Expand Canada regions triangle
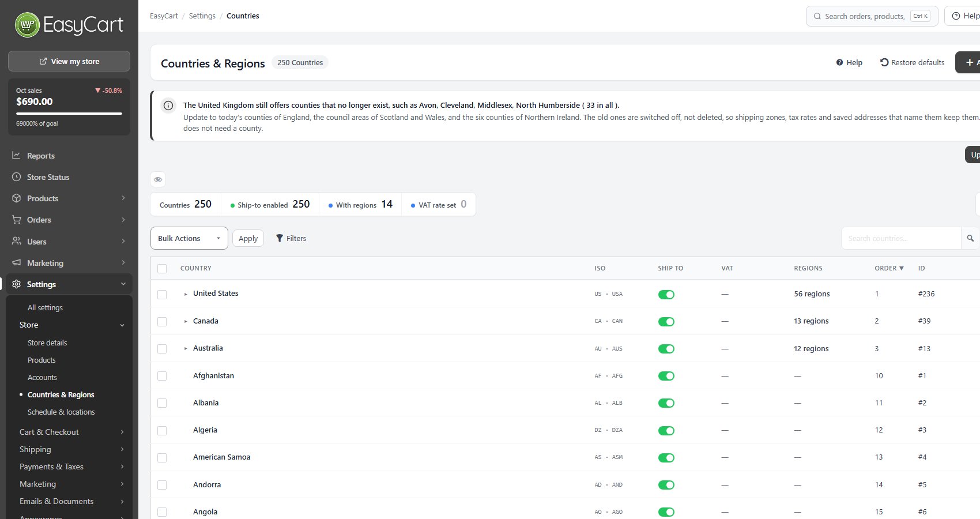The width and height of the screenshot is (980, 519). point(186,321)
